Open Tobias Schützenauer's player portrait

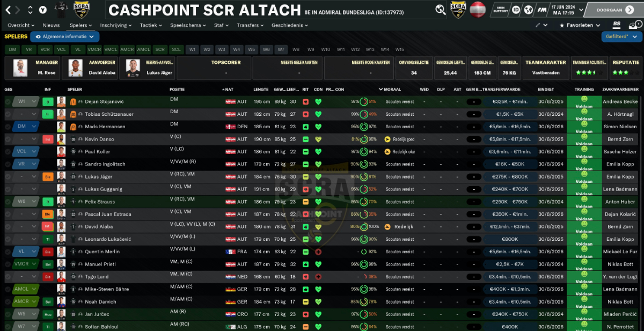point(61,114)
